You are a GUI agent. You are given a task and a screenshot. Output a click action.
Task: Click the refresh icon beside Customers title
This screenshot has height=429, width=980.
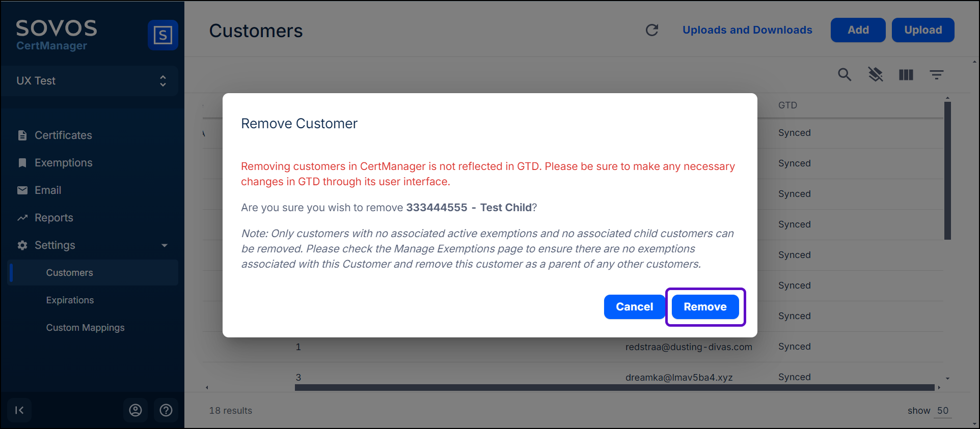(x=652, y=30)
